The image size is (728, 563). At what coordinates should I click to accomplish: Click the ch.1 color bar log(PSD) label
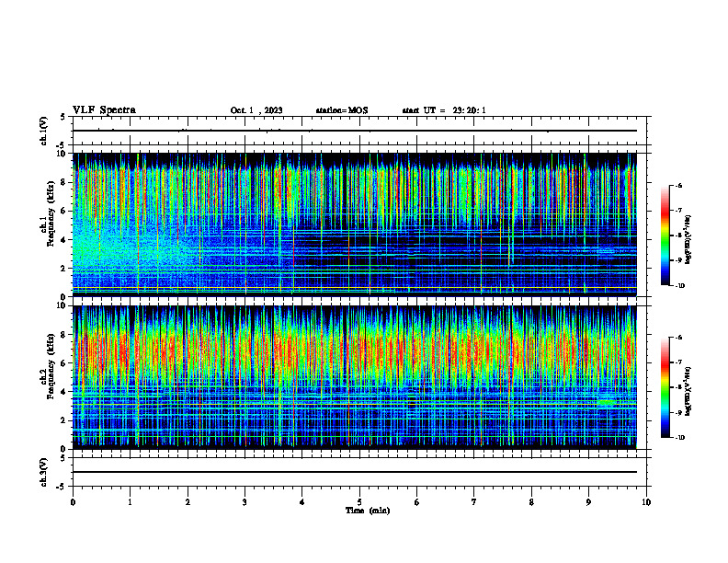[688, 240]
